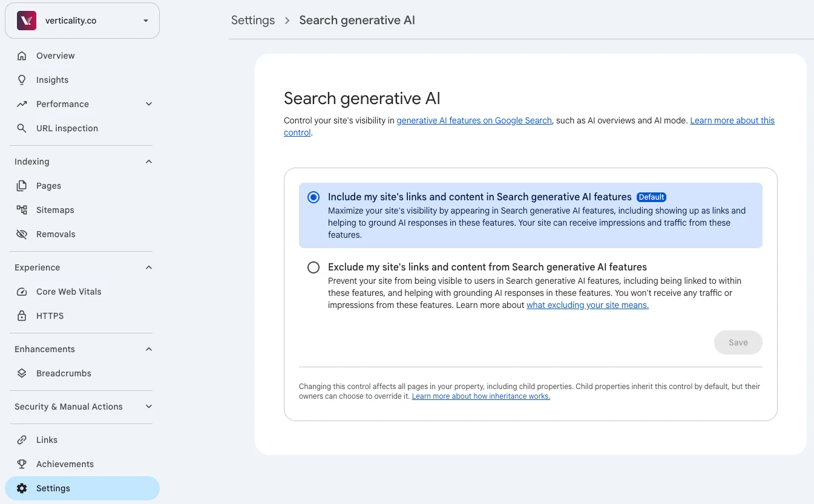Click the HTTPS padlock icon
The width and height of the screenshot is (814, 504).
[x=22, y=316]
